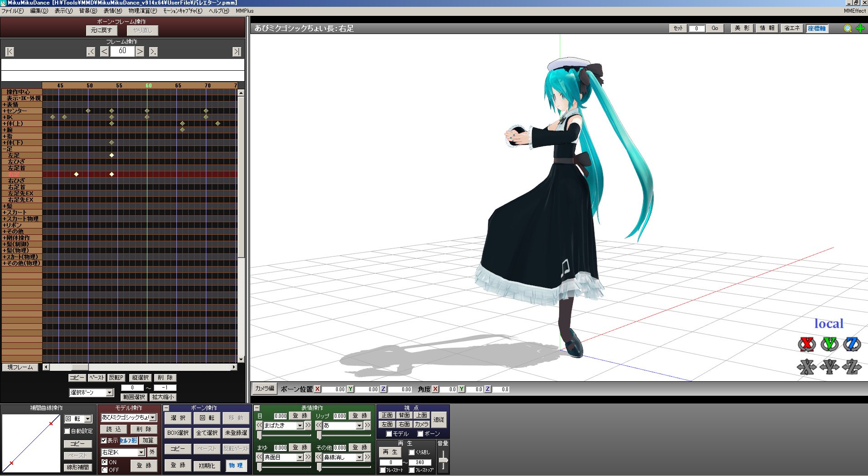
Task: Click << arrow beside 真面目 brow morph
Action: coord(259,457)
